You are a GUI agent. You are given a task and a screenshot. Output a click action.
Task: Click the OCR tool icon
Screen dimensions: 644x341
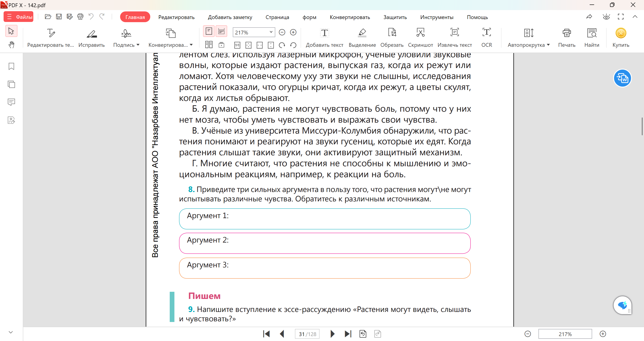pos(486,33)
